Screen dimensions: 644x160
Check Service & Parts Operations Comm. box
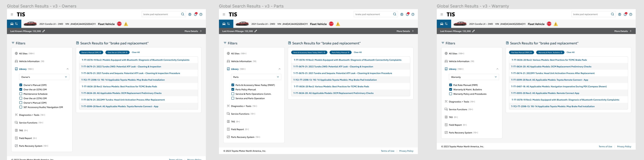coord(233,94)
